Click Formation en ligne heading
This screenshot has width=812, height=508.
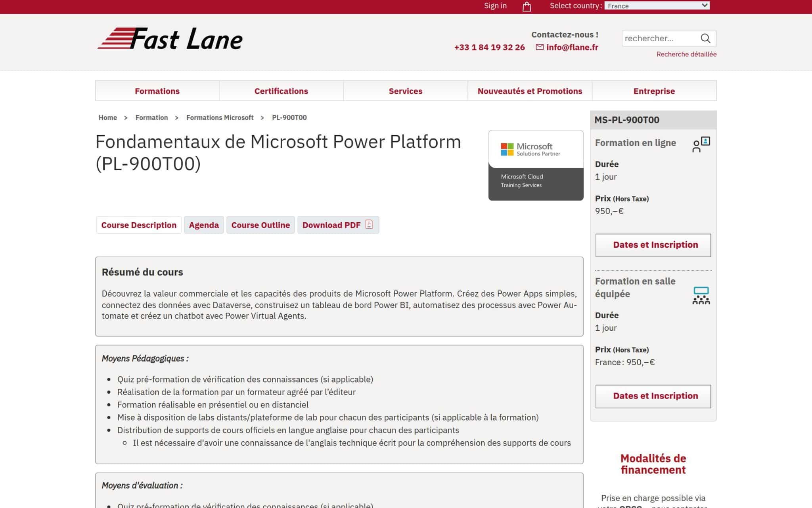(x=635, y=143)
